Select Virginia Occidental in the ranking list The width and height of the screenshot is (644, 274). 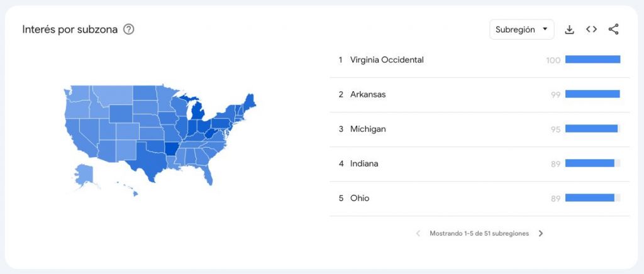click(x=479, y=60)
